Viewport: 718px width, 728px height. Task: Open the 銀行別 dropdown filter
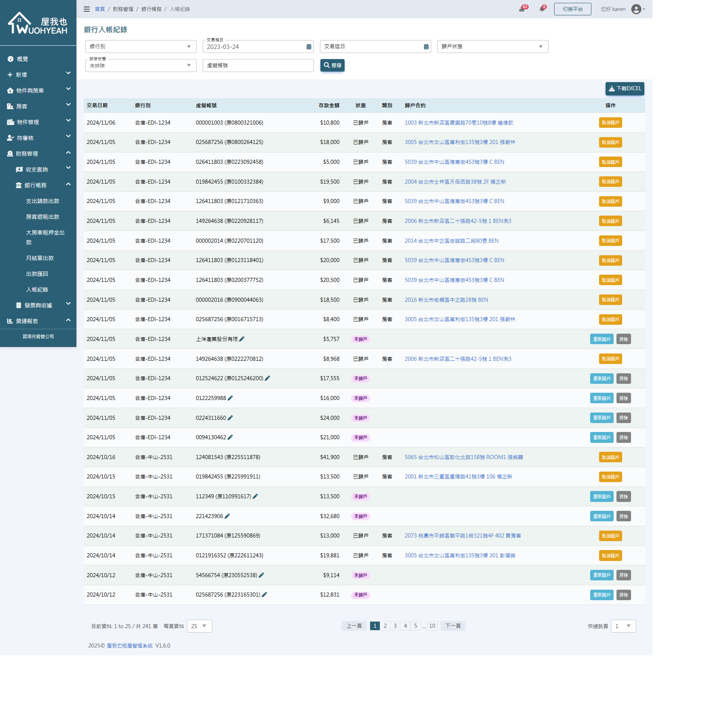coord(140,47)
